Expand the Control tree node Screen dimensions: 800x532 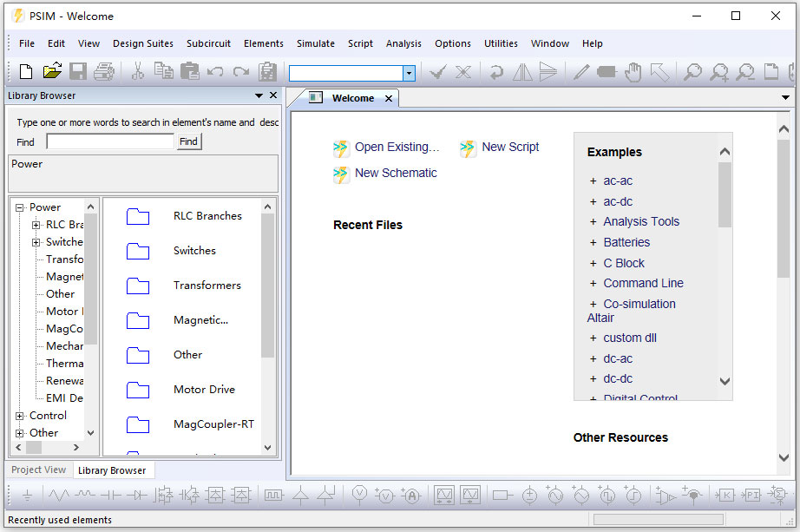[x=20, y=416]
